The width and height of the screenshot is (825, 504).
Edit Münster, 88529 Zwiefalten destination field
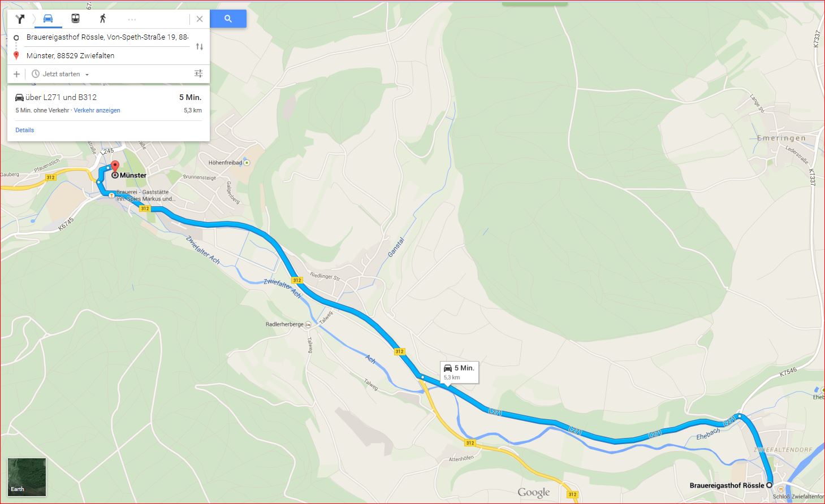pyautogui.click(x=107, y=56)
